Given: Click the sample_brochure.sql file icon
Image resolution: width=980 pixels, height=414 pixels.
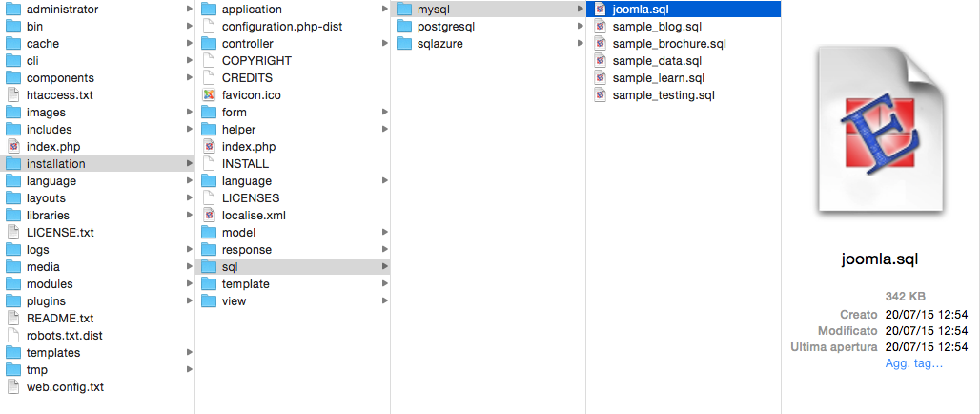Looking at the screenshot, I should (600, 44).
